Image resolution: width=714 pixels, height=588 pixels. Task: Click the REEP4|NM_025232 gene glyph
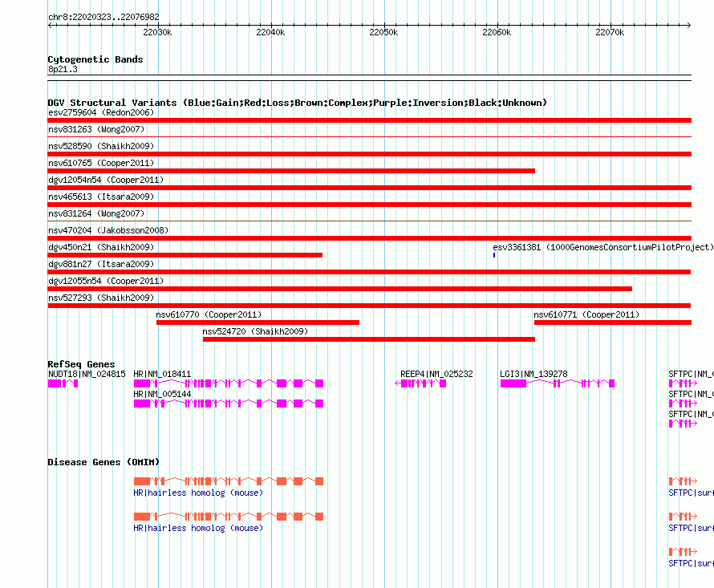click(420, 383)
